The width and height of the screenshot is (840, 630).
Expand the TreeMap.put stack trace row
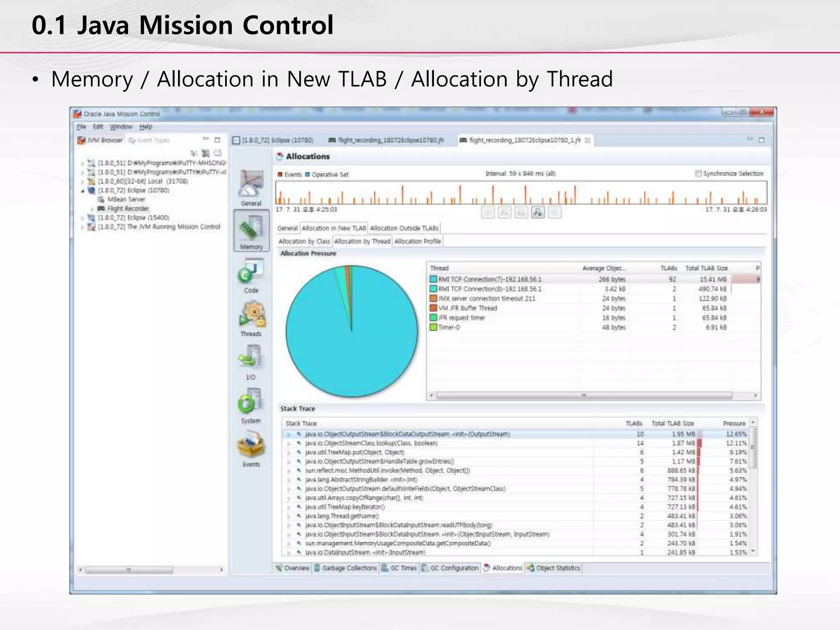pyautogui.click(x=289, y=452)
